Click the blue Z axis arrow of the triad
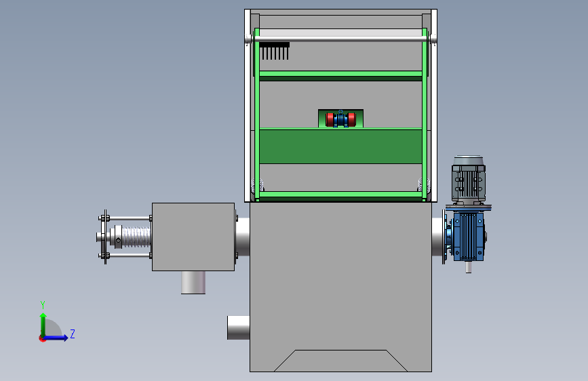The width and height of the screenshot is (588, 381). (57, 338)
